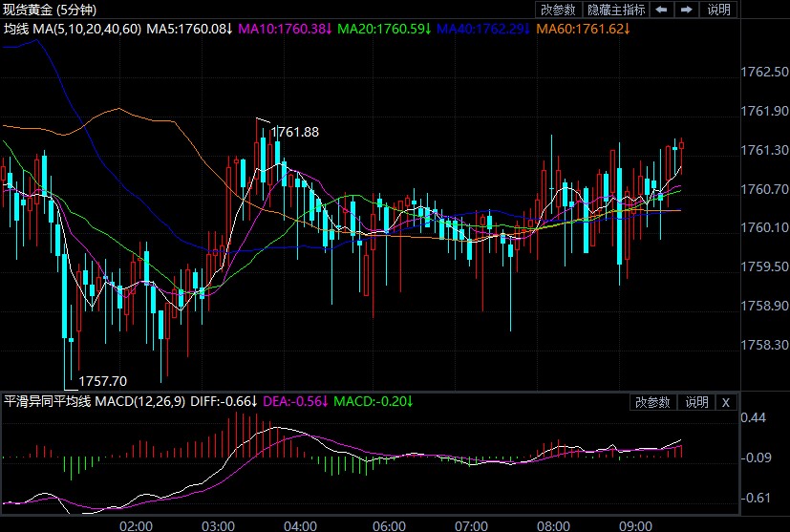
Task: Click the 08:00 time axis marker
Action: click(553, 525)
